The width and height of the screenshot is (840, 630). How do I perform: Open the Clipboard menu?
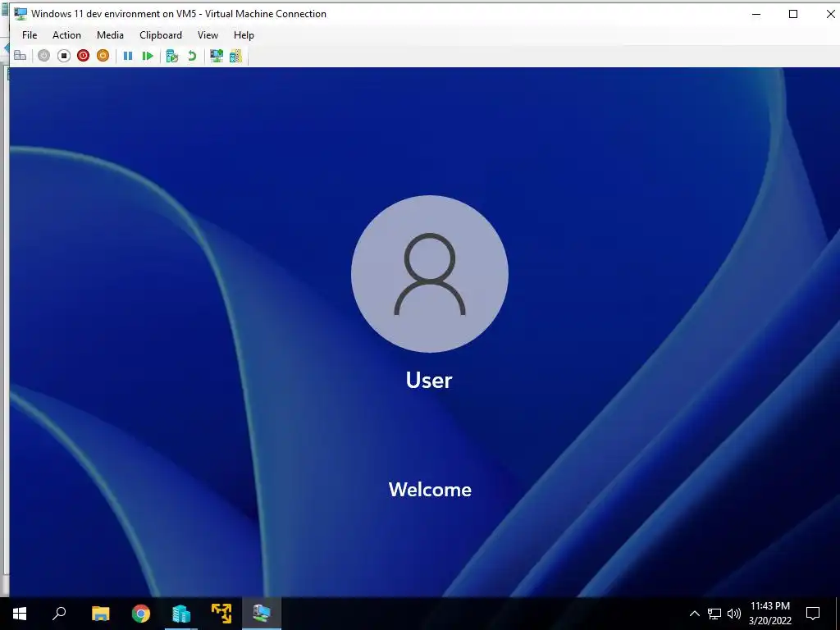pyautogui.click(x=161, y=34)
